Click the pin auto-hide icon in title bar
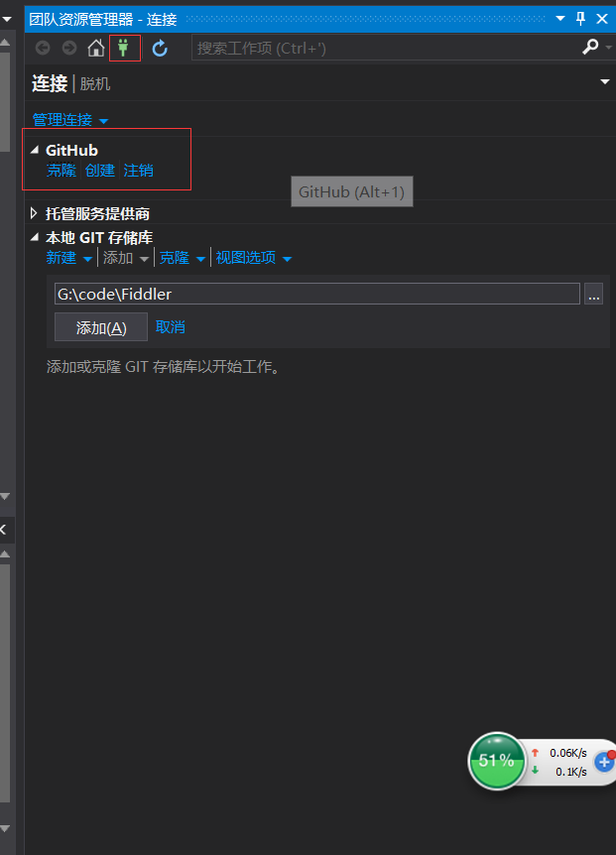This screenshot has height=855, width=616. click(580, 19)
